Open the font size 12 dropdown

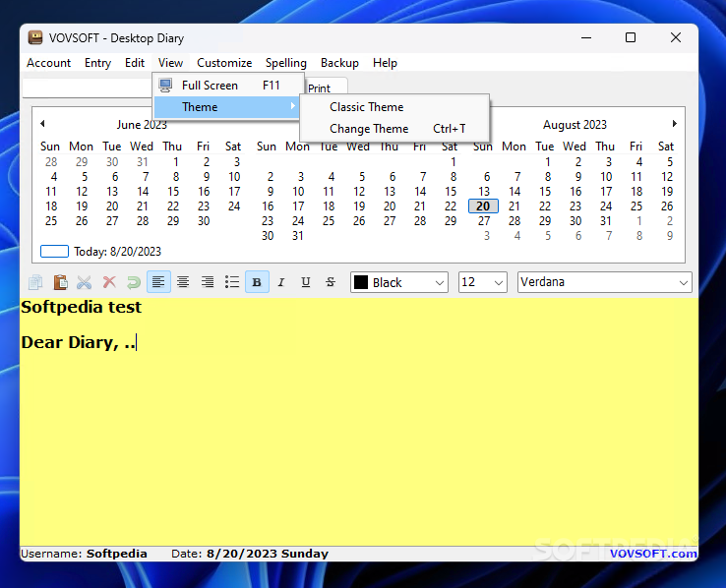coord(483,282)
